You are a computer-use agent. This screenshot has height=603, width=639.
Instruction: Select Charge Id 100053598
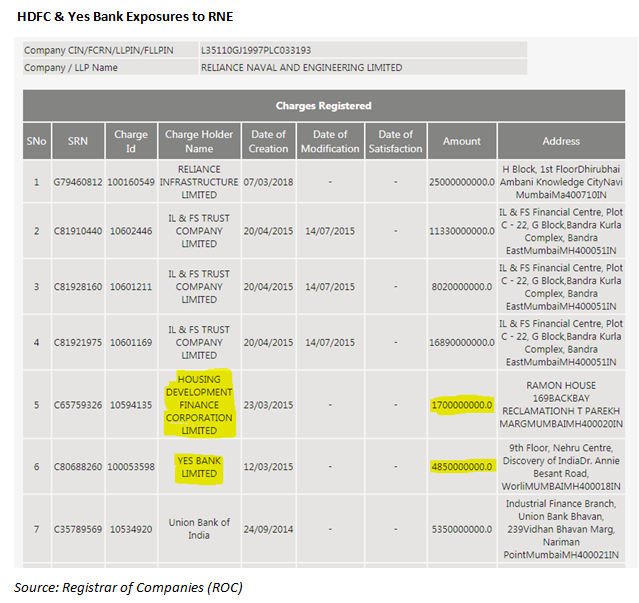coord(131,467)
